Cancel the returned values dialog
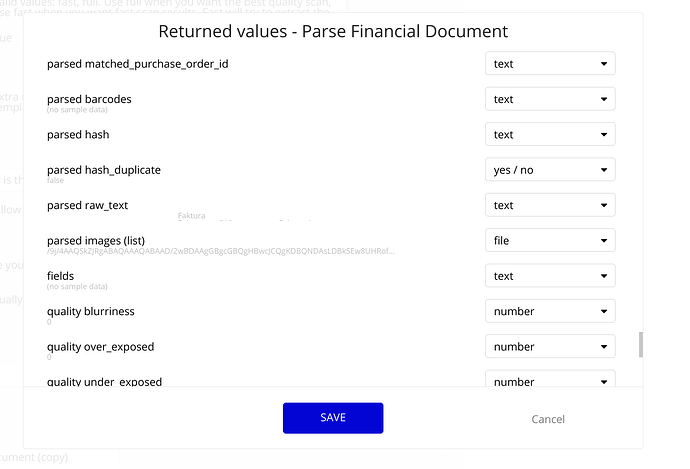690x469 pixels. pyautogui.click(x=548, y=419)
